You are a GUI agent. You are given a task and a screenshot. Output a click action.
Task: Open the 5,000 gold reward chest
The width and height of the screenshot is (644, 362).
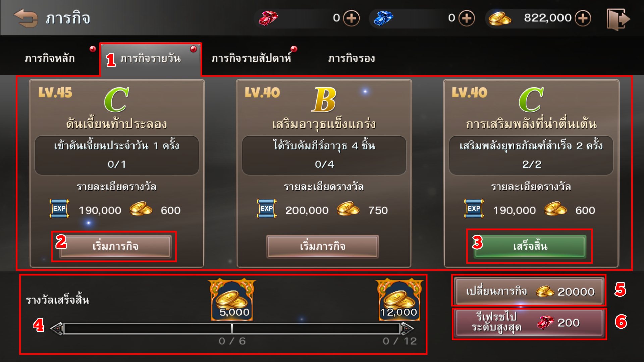click(x=232, y=299)
